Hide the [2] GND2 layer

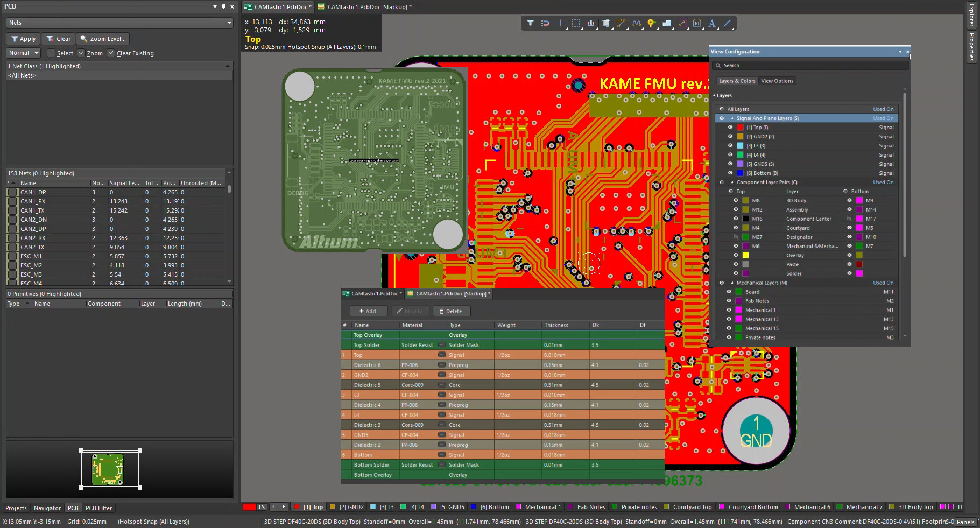click(730, 137)
